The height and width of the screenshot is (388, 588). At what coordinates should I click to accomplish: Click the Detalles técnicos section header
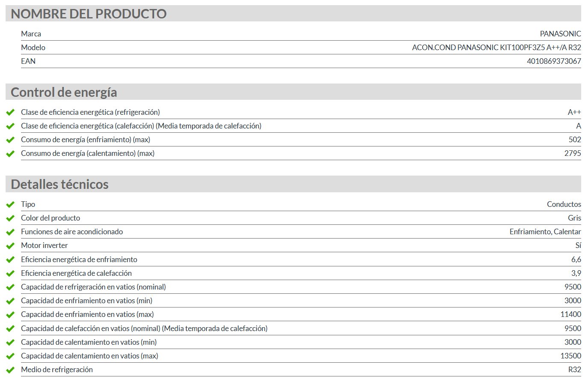tap(293, 184)
